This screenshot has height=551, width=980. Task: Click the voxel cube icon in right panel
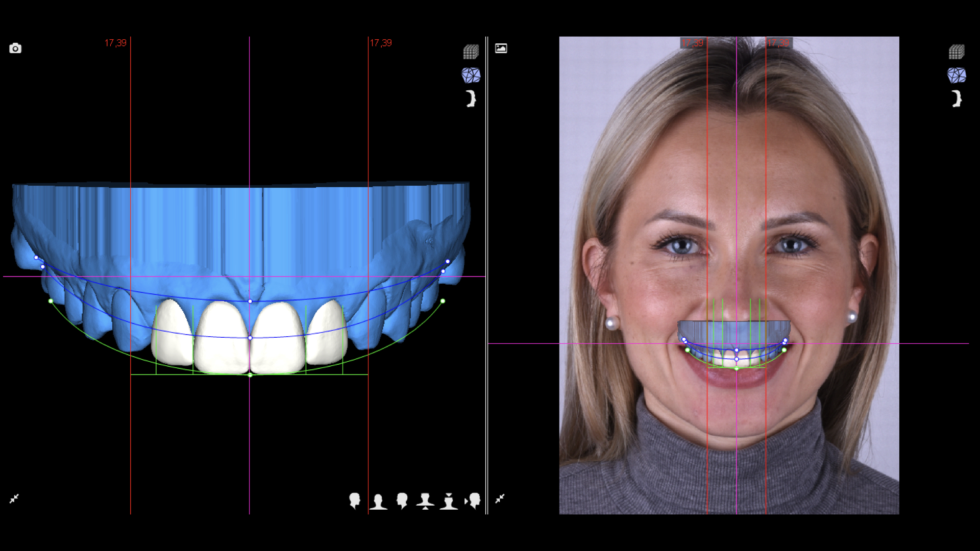pos(956,52)
